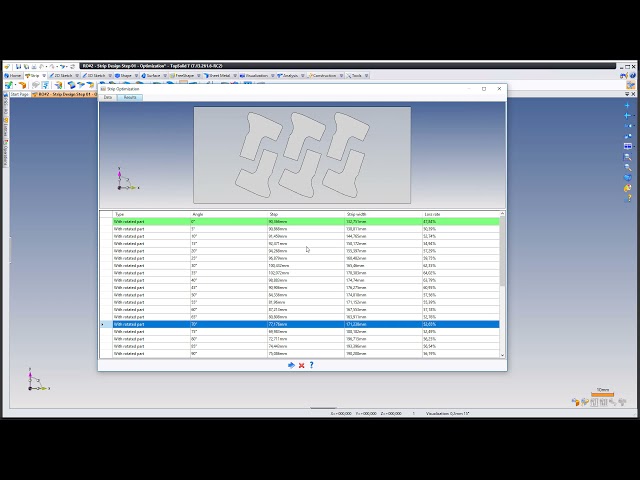640x480 pixels.
Task: Select the highlighted 70° rotated part row
Action: pos(300,324)
